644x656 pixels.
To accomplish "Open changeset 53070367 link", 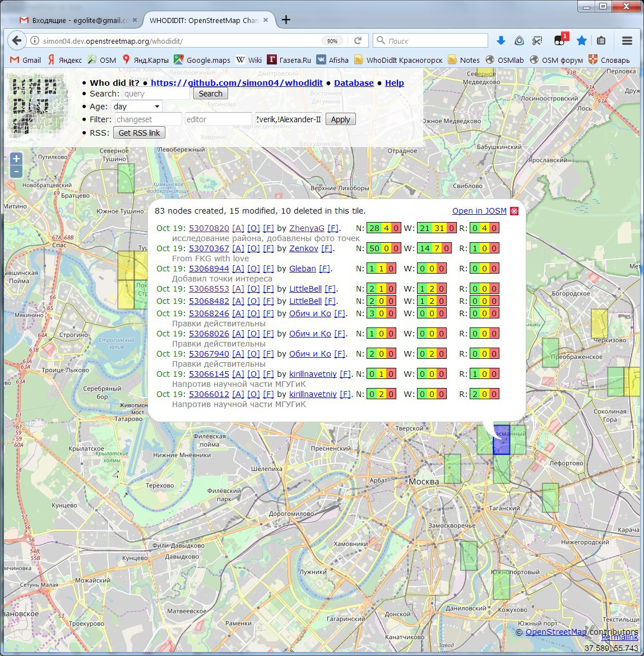I will [x=209, y=248].
